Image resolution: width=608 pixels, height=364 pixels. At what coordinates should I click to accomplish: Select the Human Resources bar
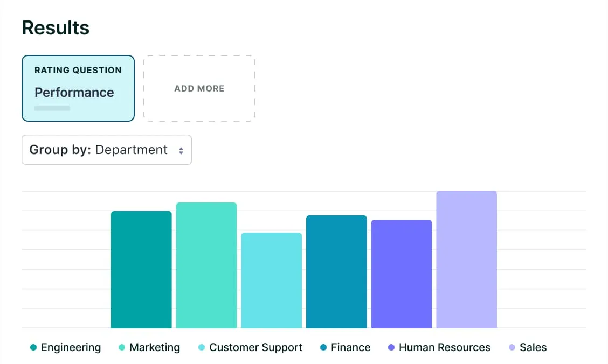pos(402,274)
